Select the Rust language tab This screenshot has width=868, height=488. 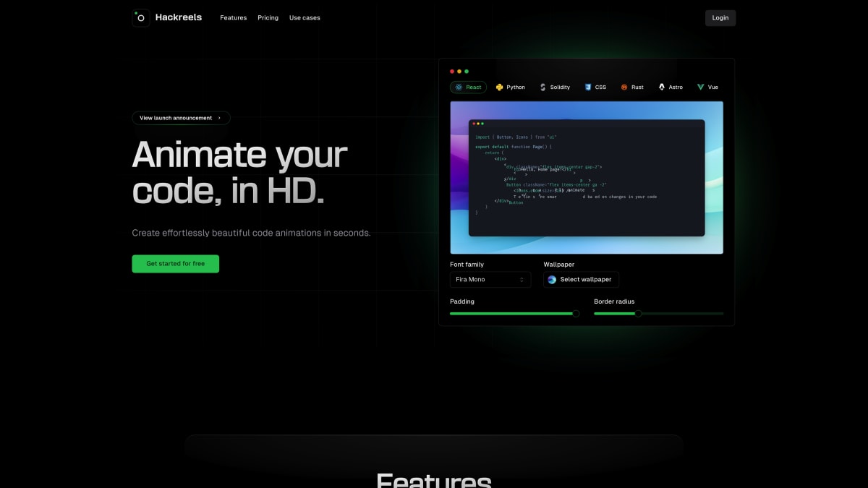click(x=632, y=87)
